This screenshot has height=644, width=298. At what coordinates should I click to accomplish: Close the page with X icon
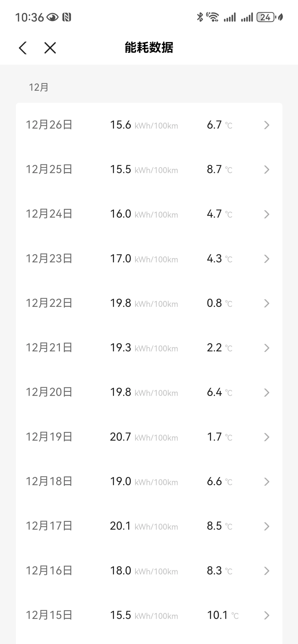[x=50, y=48]
